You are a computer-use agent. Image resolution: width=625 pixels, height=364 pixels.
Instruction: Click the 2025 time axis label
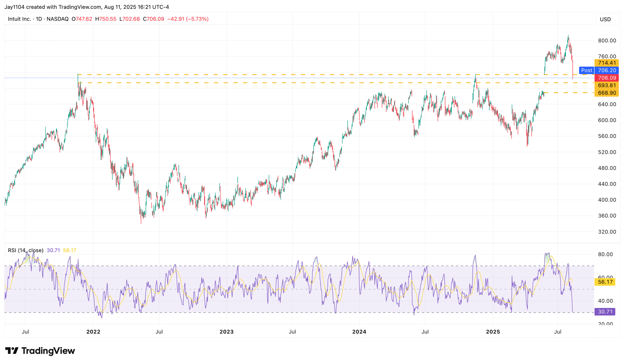click(493, 332)
